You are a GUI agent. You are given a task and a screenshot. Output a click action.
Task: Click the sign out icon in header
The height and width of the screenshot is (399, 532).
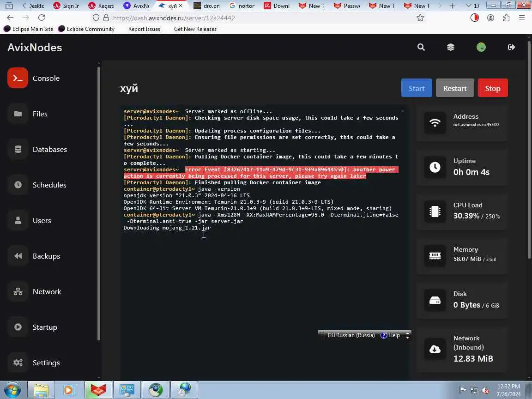511,47
